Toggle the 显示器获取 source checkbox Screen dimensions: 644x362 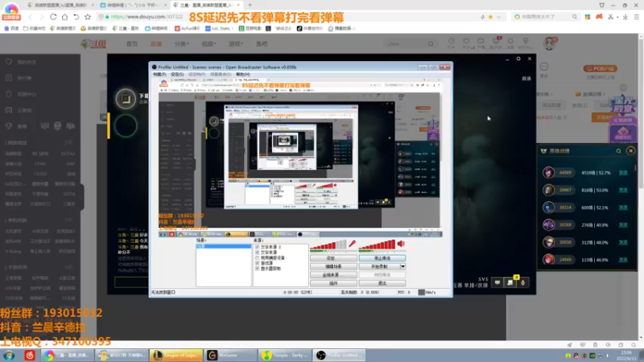point(257,269)
